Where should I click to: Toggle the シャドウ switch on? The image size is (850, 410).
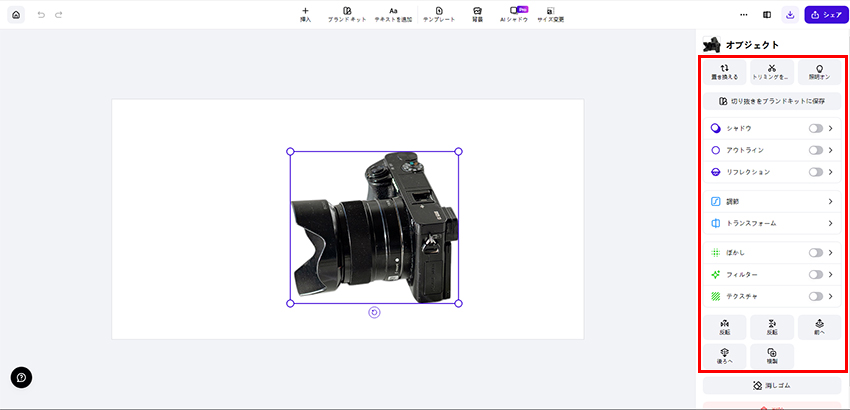[816, 129]
